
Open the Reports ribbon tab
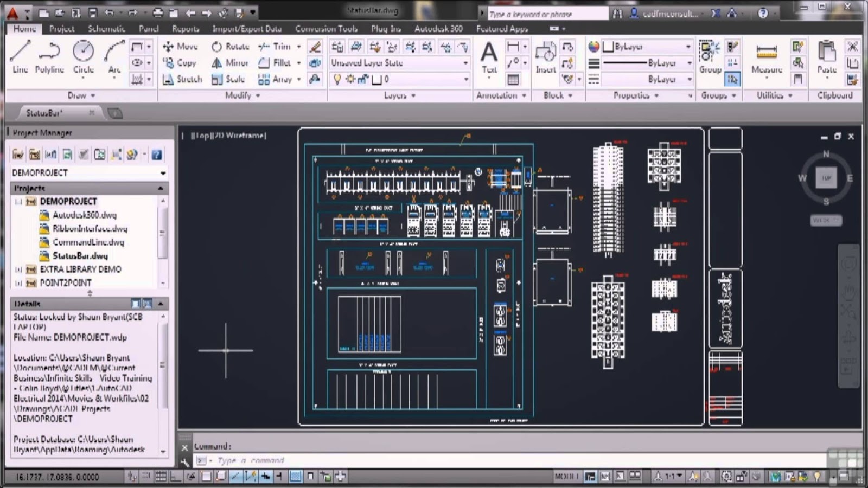pos(186,29)
